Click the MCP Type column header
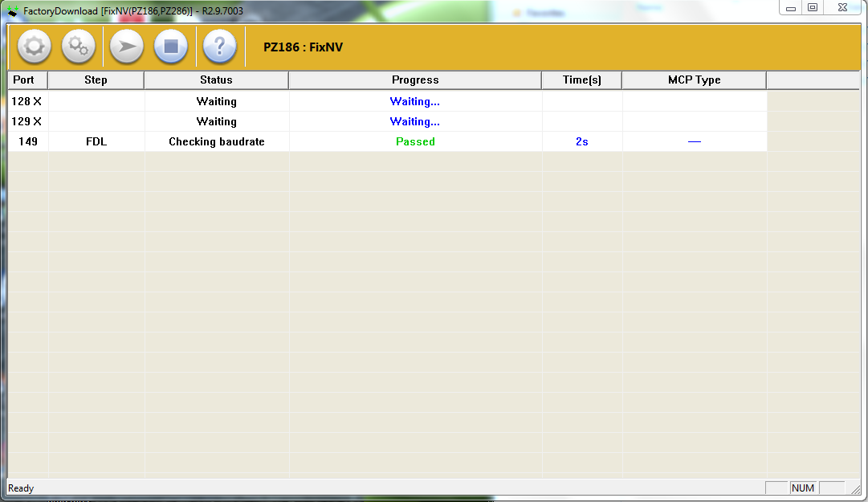 695,80
